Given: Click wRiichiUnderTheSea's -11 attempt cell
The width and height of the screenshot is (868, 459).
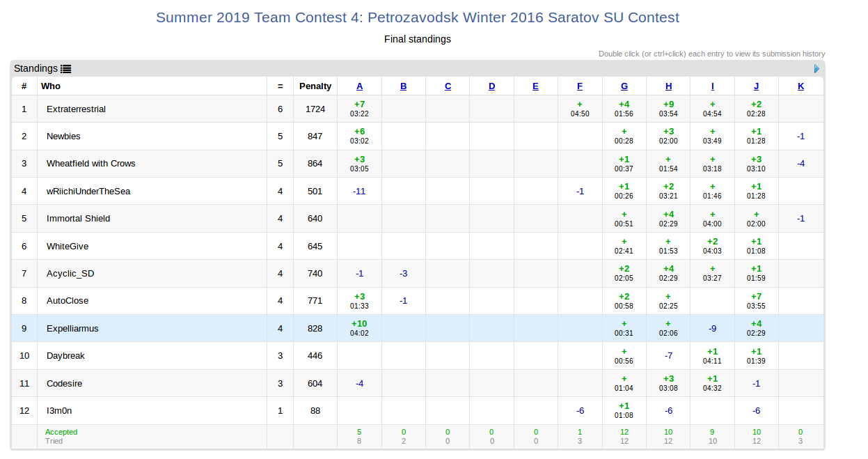Looking at the screenshot, I should point(360,192).
